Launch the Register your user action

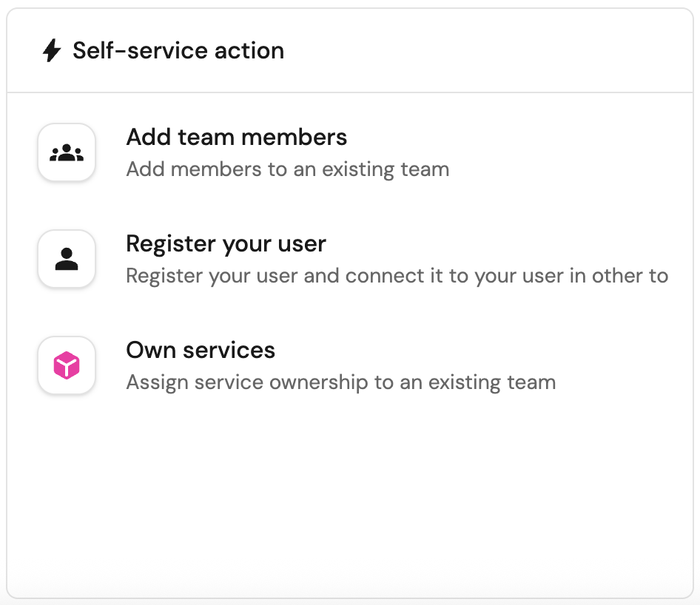(x=226, y=244)
